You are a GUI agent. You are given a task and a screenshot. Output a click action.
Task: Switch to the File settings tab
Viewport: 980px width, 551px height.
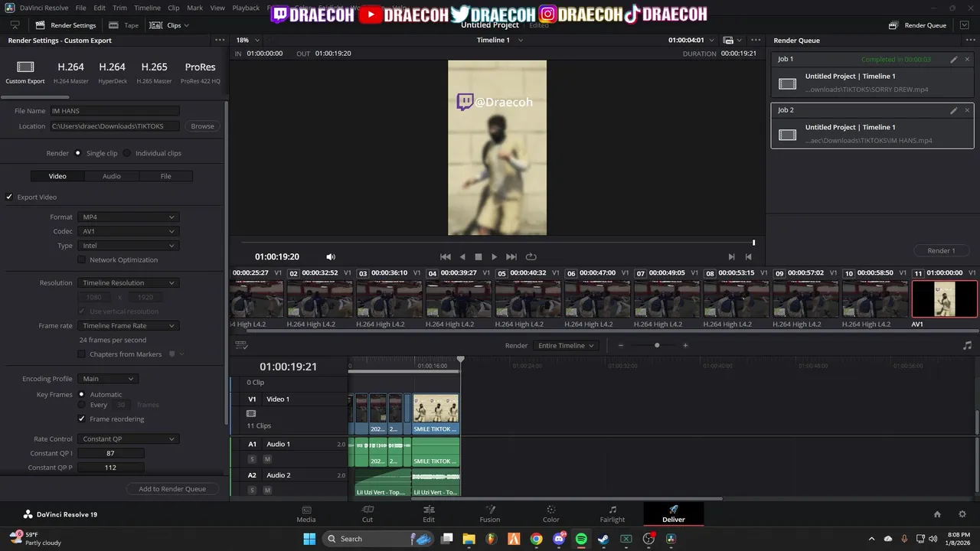[x=165, y=176]
